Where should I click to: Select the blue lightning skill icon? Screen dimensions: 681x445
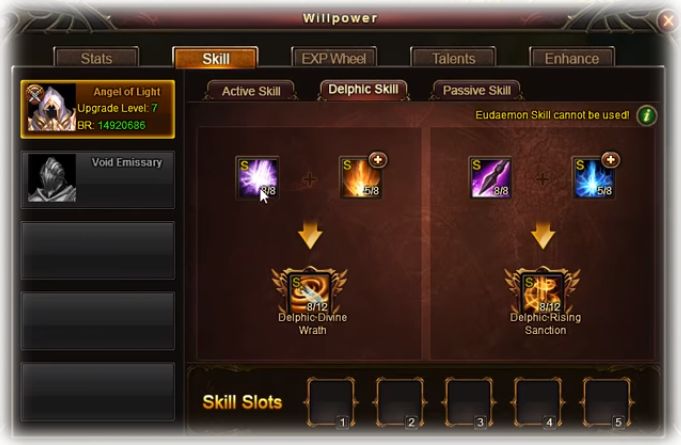coord(593,178)
